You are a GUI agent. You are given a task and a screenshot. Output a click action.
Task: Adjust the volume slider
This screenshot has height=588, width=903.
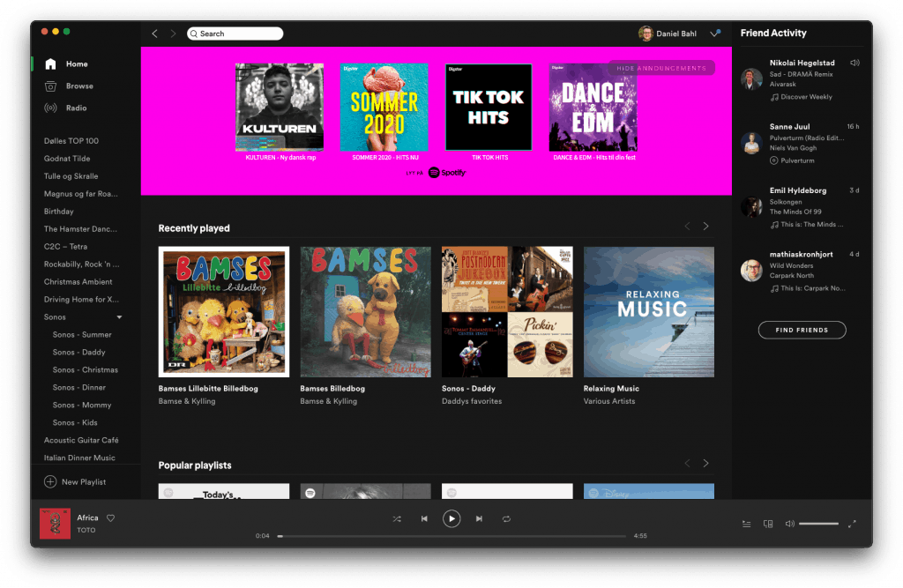(x=818, y=524)
